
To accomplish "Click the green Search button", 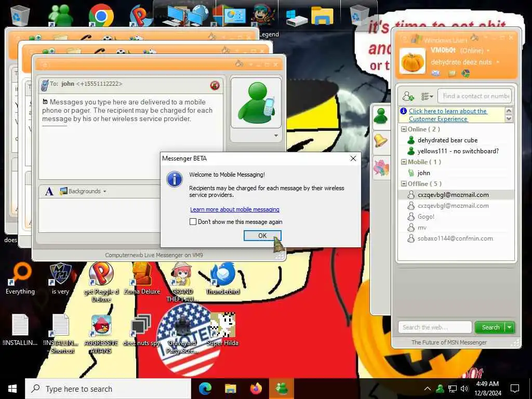I will (490, 327).
